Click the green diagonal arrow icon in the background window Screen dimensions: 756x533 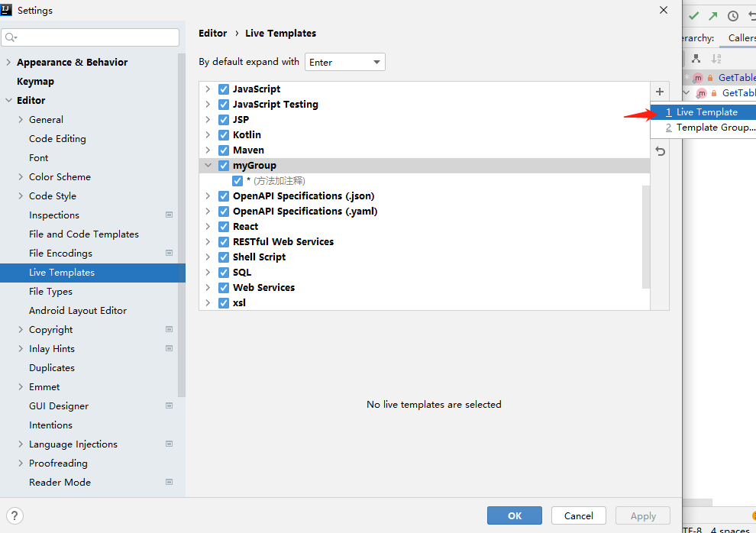[713, 16]
